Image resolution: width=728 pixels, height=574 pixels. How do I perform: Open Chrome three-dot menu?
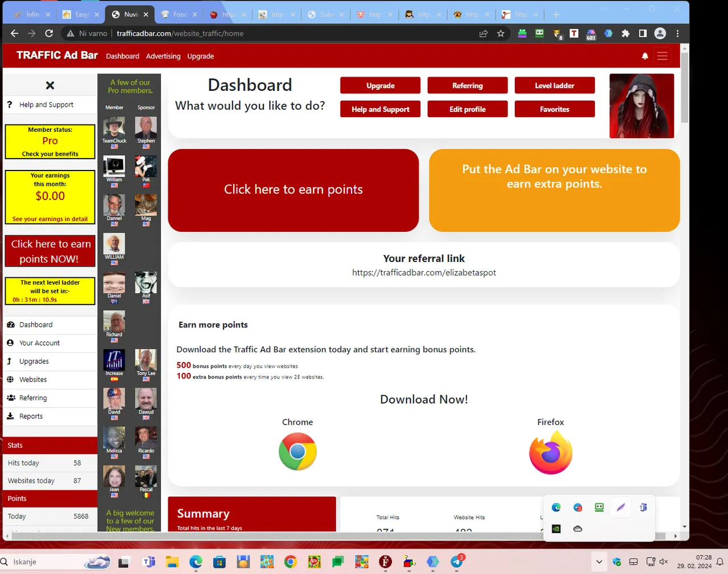(x=677, y=34)
